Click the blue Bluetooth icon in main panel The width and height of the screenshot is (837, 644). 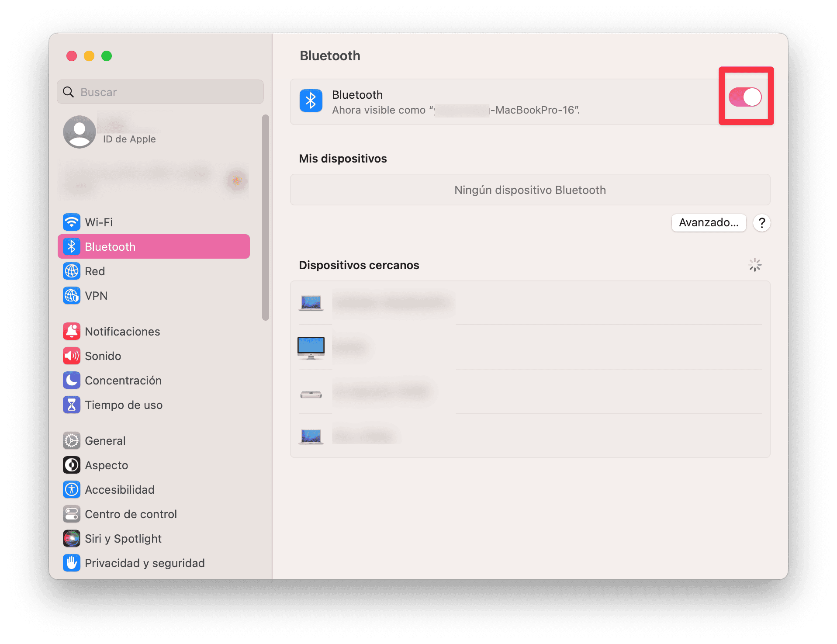coord(311,101)
